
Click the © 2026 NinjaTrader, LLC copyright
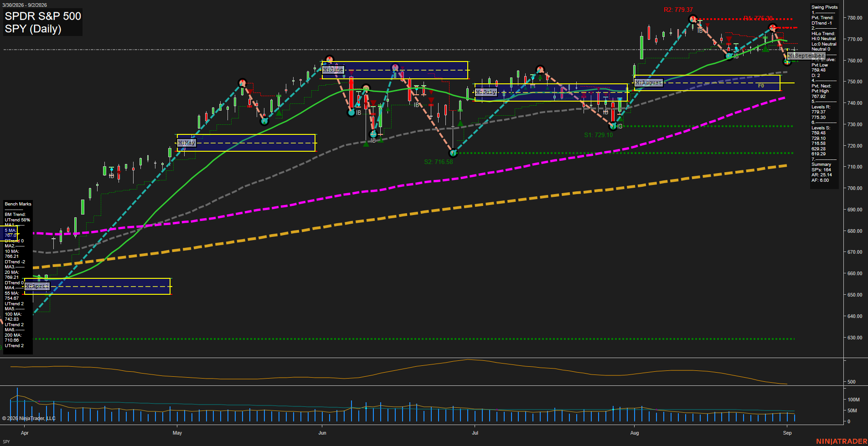(28, 418)
